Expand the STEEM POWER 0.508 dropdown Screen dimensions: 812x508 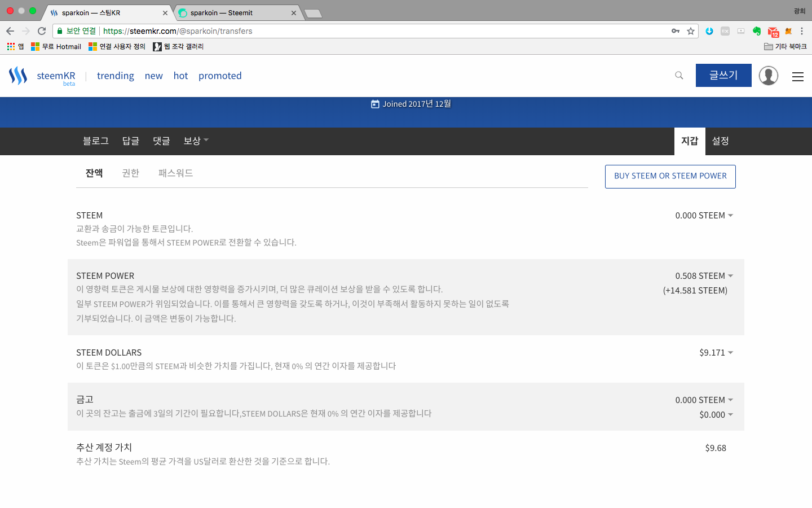(704, 276)
